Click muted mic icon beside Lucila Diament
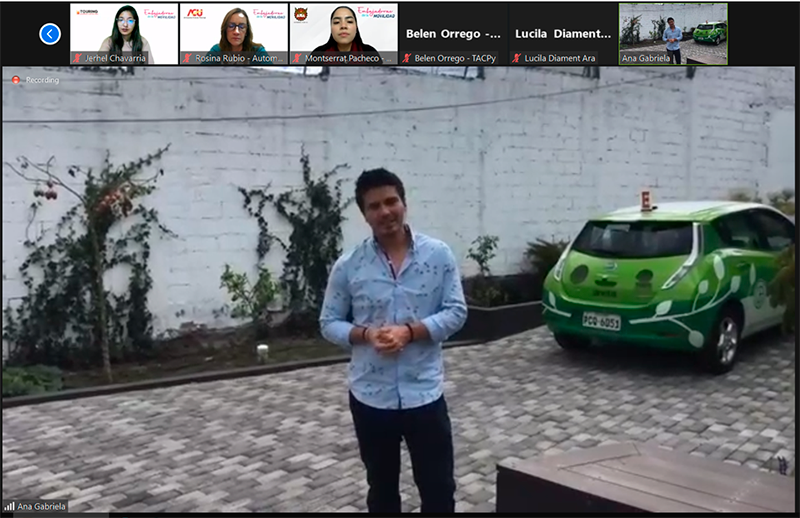This screenshot has height=518, width=800. coord(517,58)
